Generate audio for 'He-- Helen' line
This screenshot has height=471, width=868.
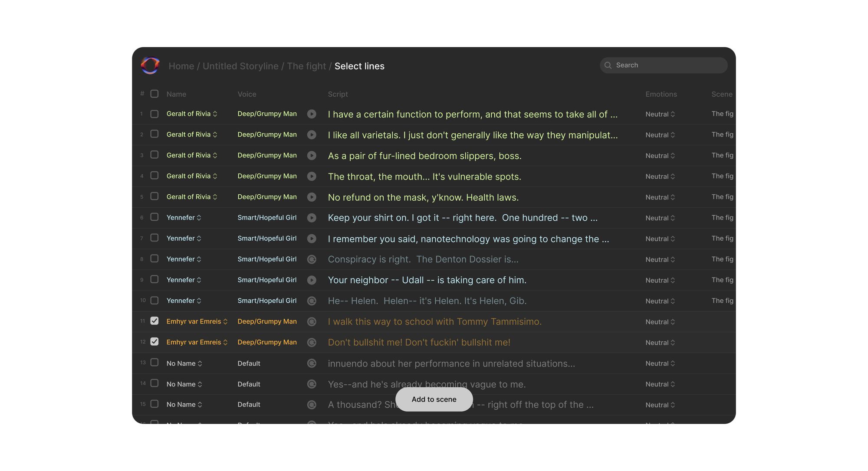[312, 301]
